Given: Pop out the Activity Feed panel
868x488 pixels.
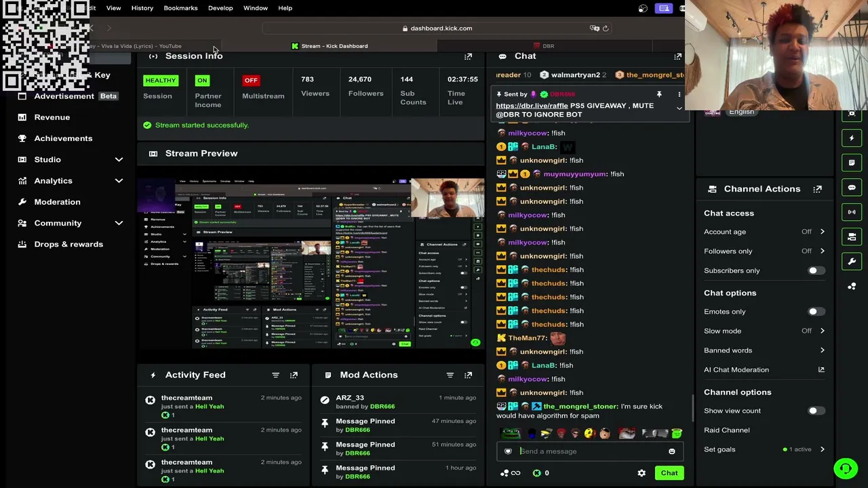Looking at the screenshot, I should (294, 375).
